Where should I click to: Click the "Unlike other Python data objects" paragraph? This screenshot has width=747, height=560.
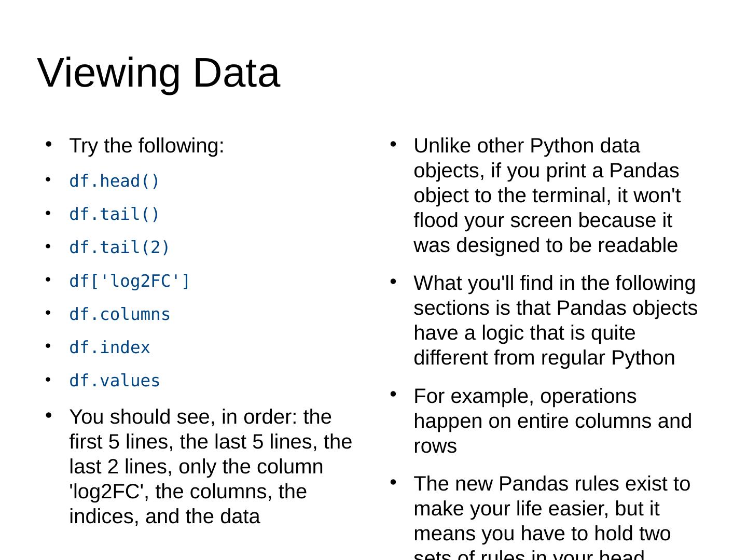[x=547, y=195]
